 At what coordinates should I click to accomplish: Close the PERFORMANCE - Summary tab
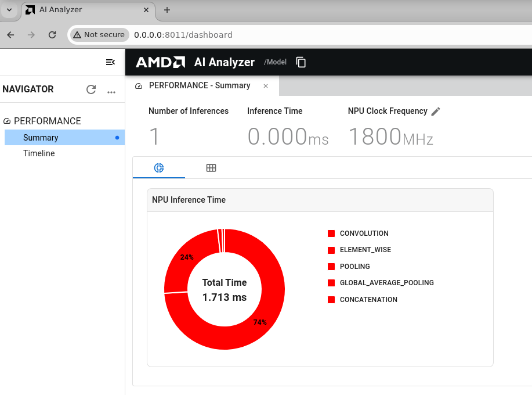click(x=266, y=86)
